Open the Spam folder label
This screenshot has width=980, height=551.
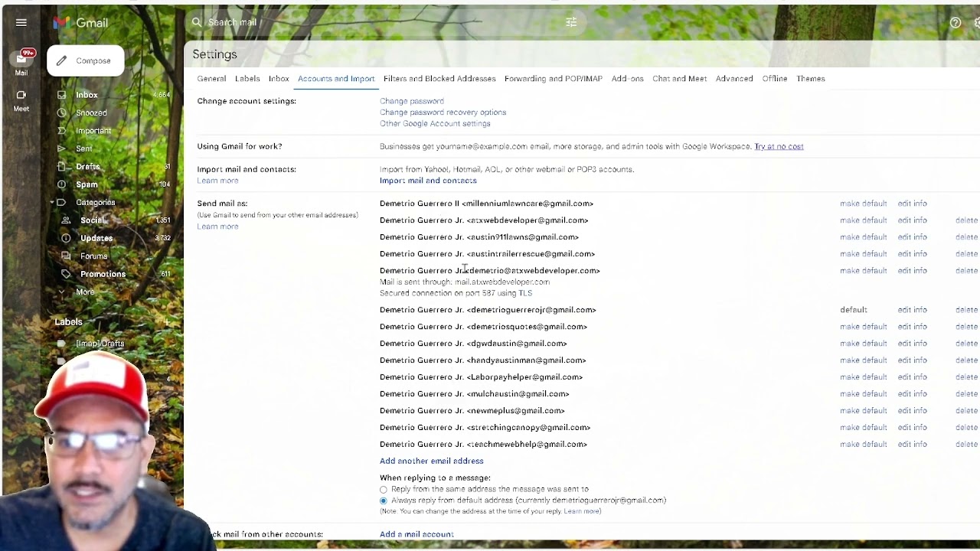click(87, 184)
